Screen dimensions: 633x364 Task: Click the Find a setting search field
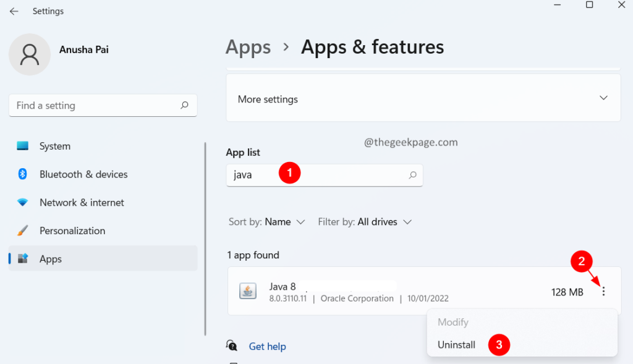click(x=93, y=106)
